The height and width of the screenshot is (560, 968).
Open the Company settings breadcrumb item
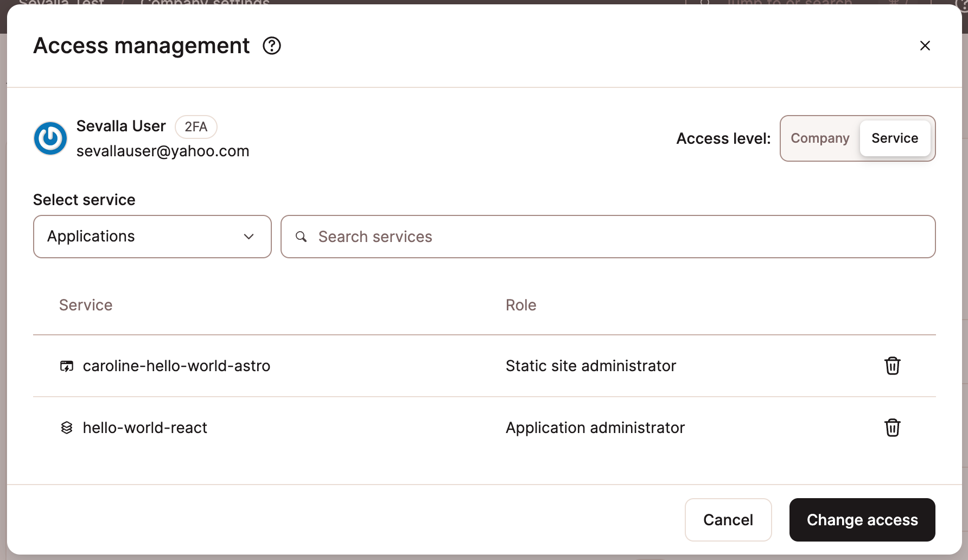point(204,4)
